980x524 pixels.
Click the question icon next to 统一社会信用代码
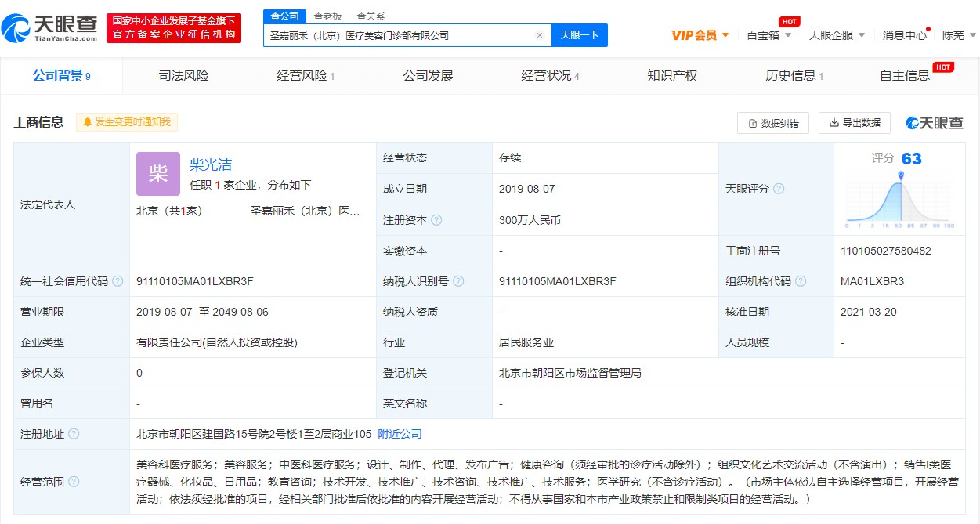coord(118,281)
